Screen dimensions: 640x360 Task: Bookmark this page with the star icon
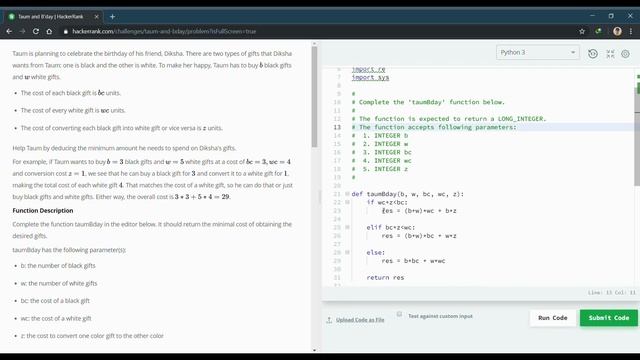coord(582,31)
